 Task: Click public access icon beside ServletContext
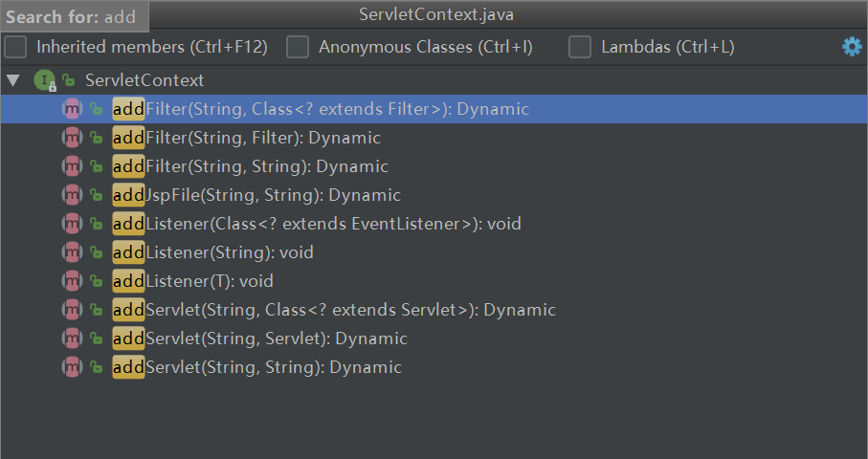point(69,80)
